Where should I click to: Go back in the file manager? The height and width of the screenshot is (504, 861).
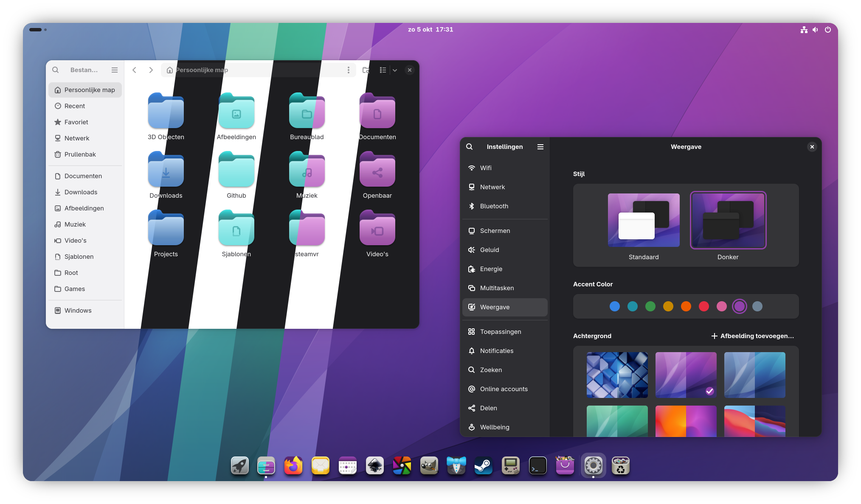coord(134,70)
